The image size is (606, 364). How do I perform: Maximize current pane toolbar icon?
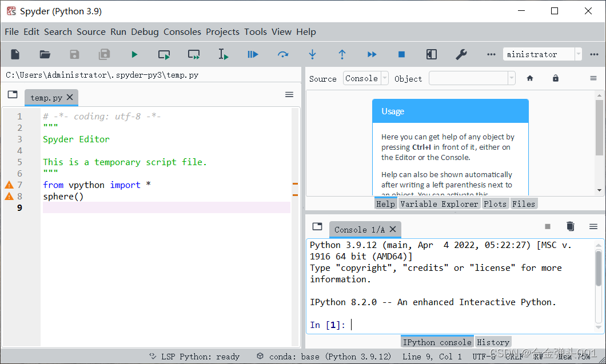(431, 54)
